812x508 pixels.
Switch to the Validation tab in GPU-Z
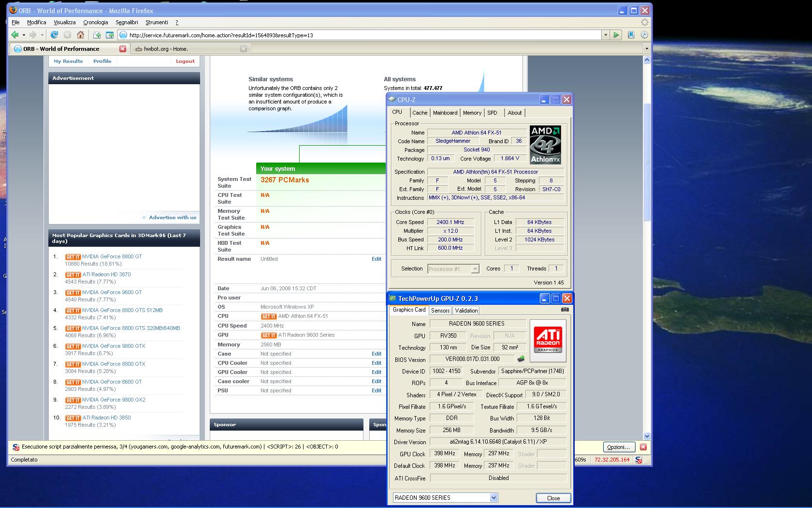(x=466, y=311)
